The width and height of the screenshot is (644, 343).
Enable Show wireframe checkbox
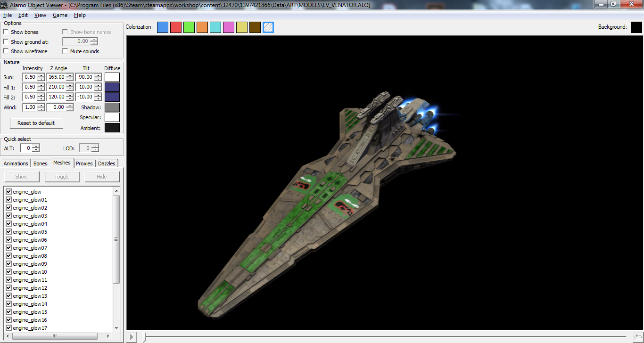tap(6, 51)
